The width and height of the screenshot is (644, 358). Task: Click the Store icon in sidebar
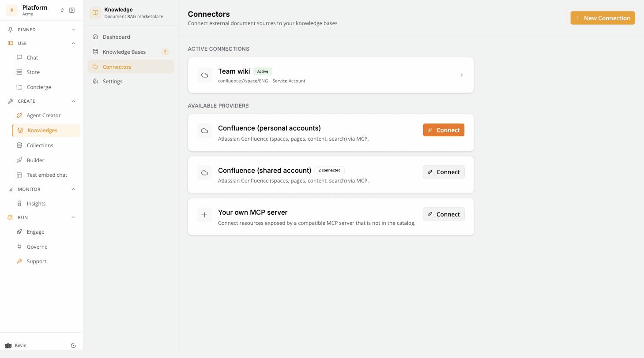(19, 72)
